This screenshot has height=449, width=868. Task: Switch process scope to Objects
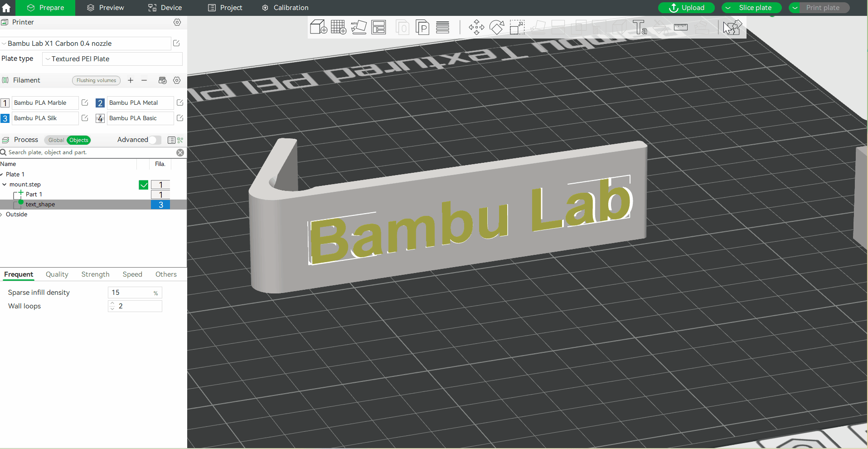coord(79,140)
